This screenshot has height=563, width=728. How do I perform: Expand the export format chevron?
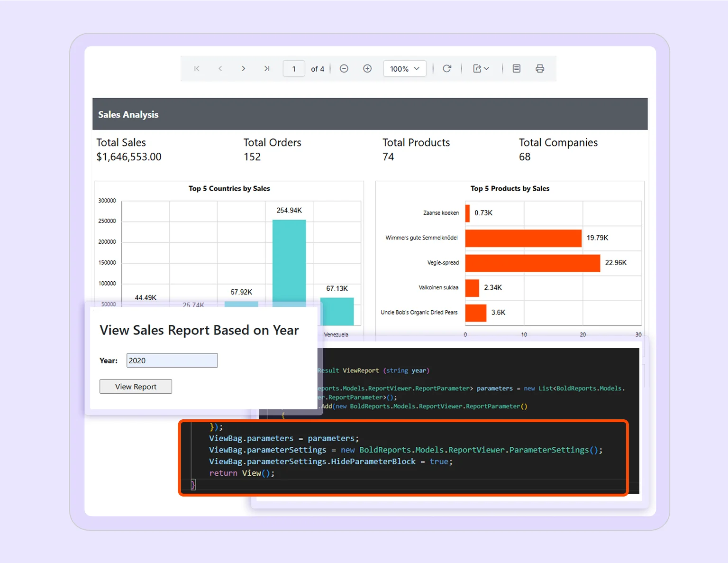[x=487, y=68]
